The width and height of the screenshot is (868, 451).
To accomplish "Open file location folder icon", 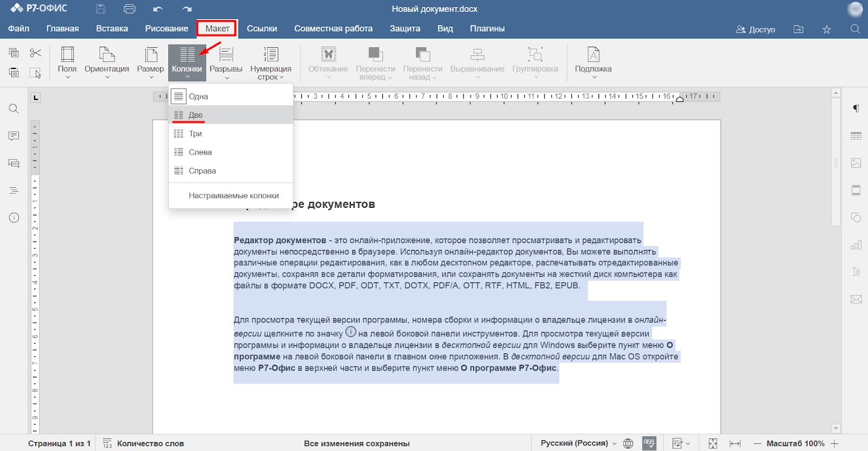I will coord(799,29).
